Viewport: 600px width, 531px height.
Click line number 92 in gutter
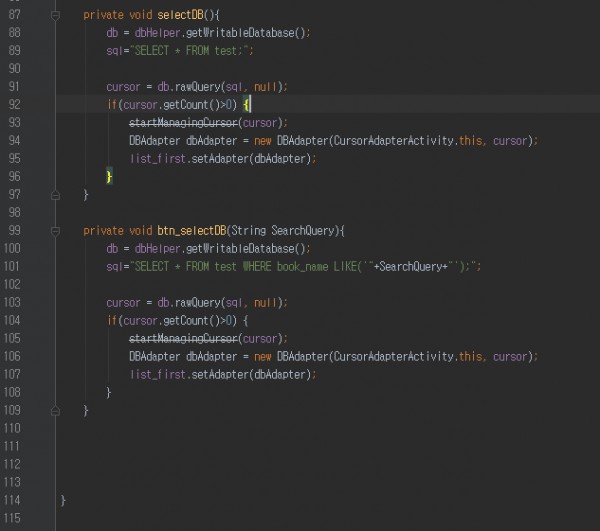(14, 104)
